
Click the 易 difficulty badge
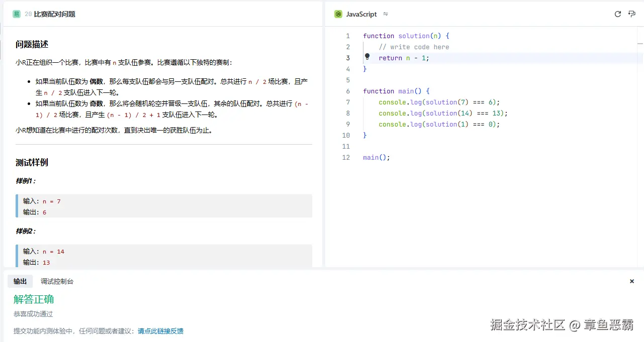click(17, 14)
